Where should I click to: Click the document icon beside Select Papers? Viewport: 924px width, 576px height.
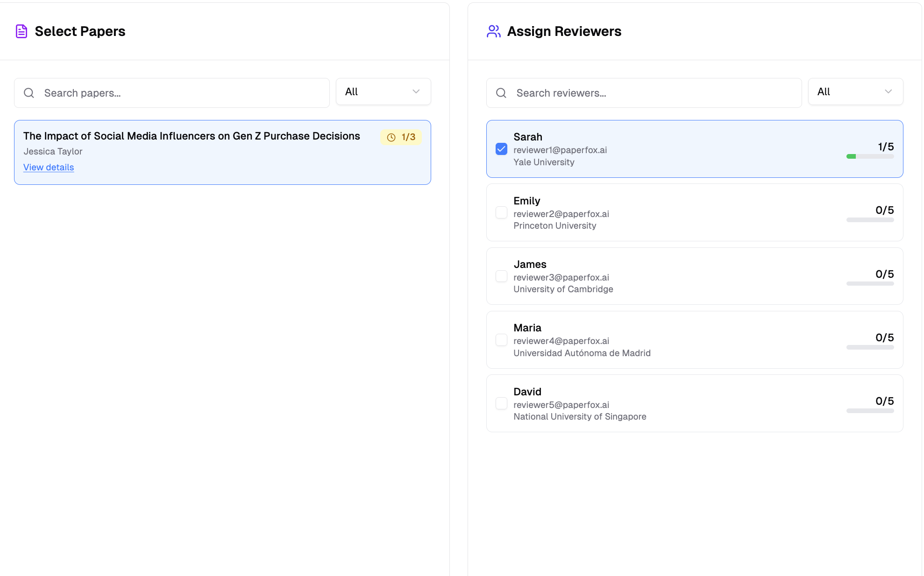[x=21, y=31]
